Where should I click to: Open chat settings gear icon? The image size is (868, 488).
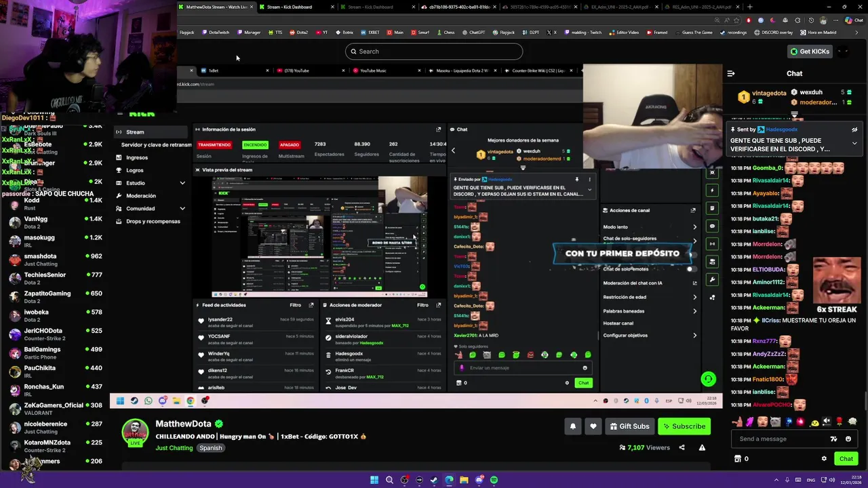(824, 459)
